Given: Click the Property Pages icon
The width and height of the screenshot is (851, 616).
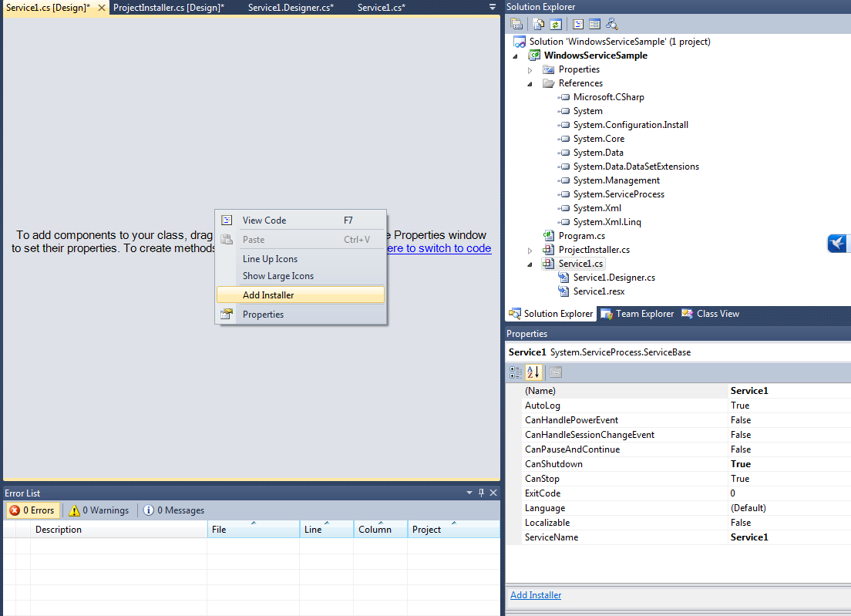Looking at the screenshot, I should click(x=555, y=372).
